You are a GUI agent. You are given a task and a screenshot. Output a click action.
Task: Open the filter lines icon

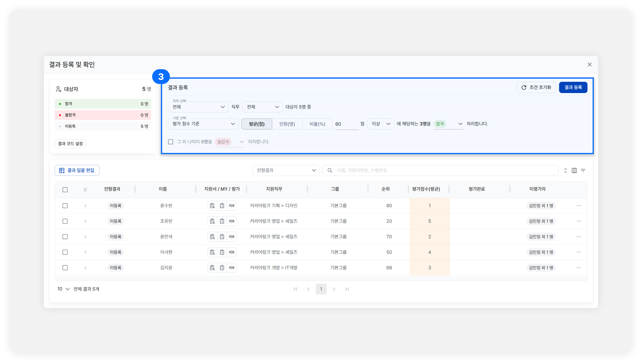point(583,170)
